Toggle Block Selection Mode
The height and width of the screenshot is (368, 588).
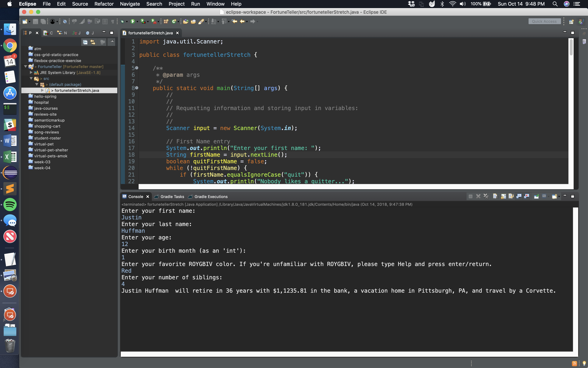point(105,21)
